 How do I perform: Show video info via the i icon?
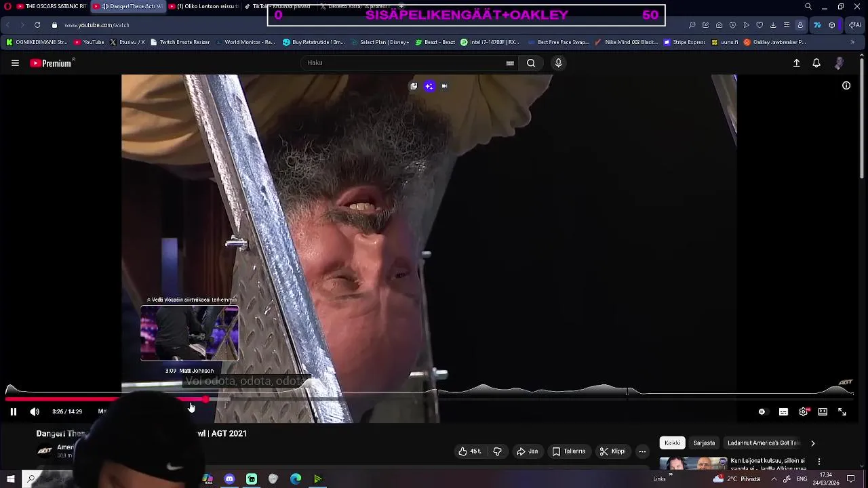(846, 85)
